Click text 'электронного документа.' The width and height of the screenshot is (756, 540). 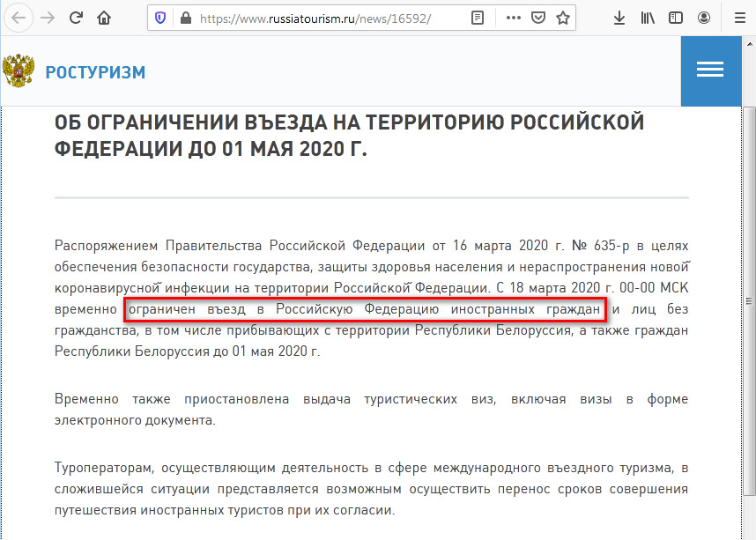click(135, 420)
